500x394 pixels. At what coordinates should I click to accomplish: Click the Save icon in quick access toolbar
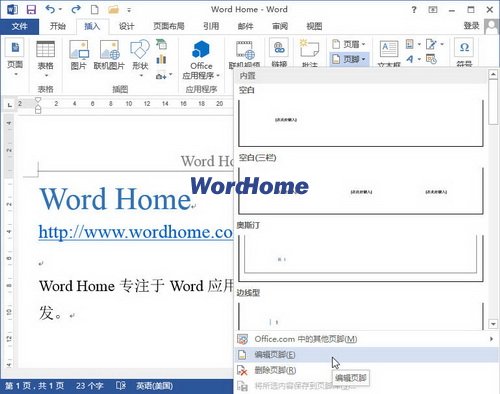pyautogui.click(x=31, y=10)
